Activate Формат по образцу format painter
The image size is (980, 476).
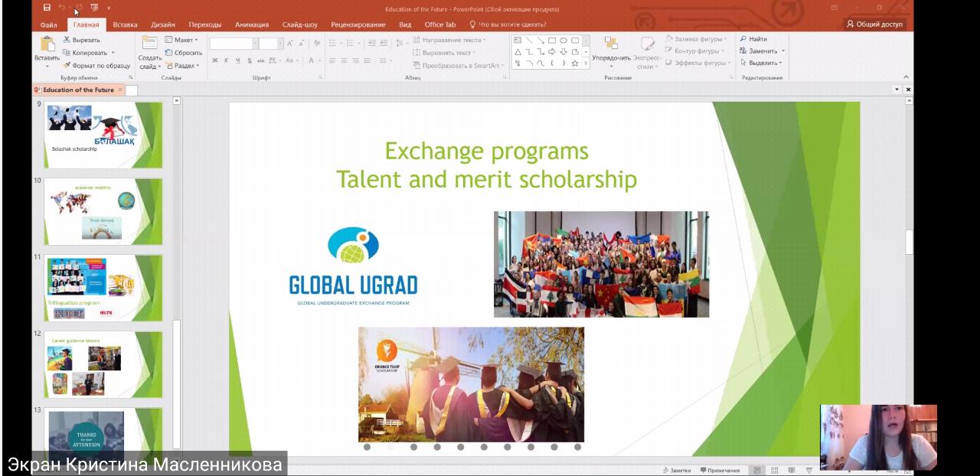click(x=96, y=66)
